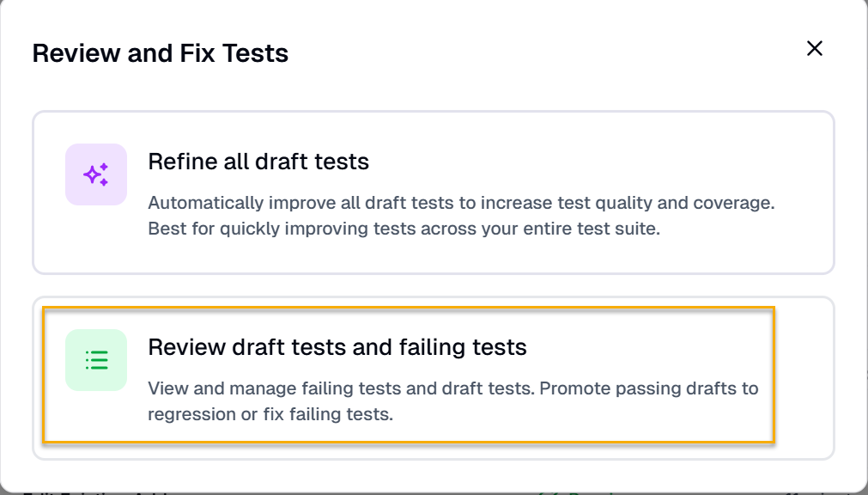Click the description mentioning promoting passing drafts

click(453, 401)
